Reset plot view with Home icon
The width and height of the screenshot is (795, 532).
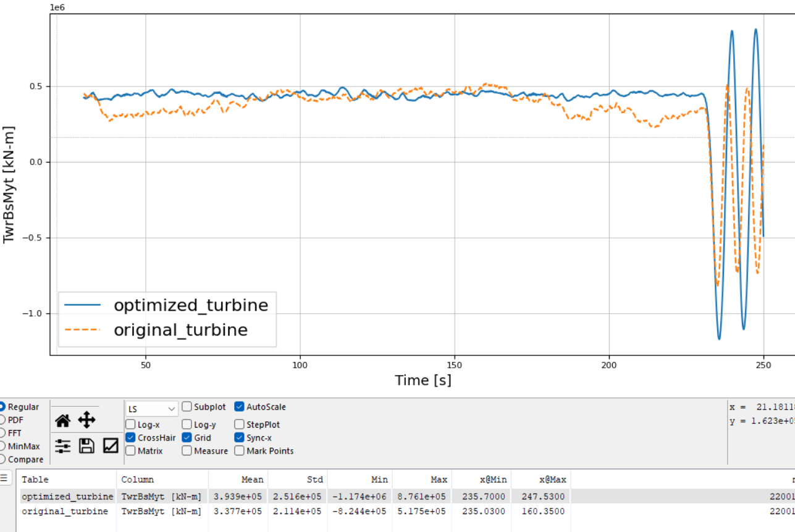tap(62, 421)
